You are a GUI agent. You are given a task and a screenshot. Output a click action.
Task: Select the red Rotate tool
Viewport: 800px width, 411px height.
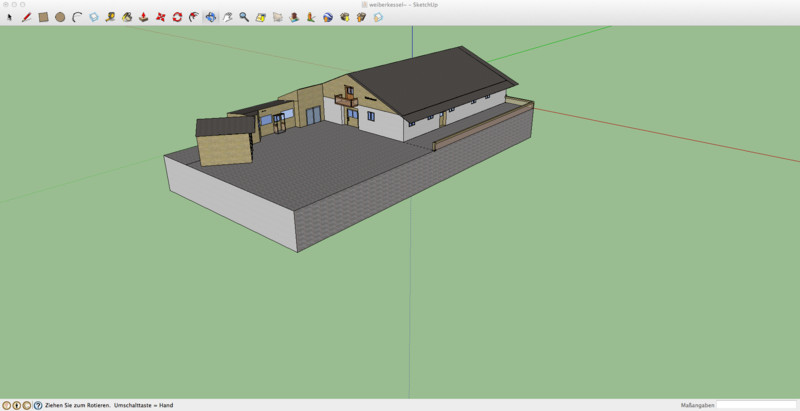click(x=177, y=17)
